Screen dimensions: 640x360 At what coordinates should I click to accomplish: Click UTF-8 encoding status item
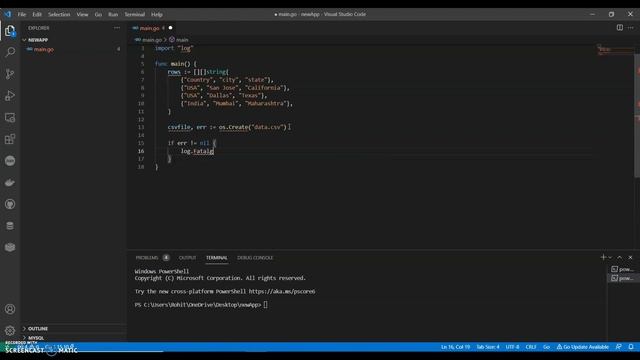click(512, 347)
